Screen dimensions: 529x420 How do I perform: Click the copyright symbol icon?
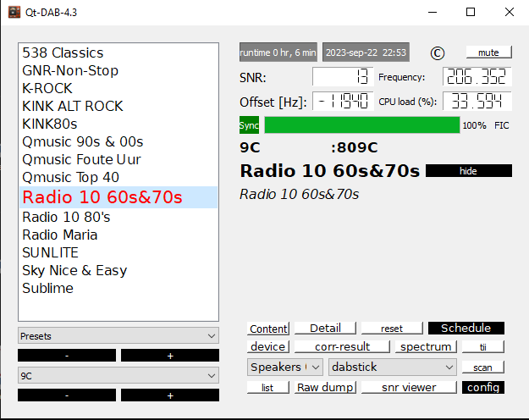437,52
